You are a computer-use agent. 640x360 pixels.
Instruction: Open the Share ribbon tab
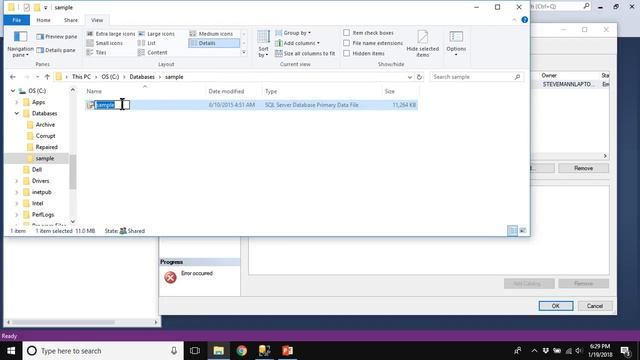tap(71, 20)
